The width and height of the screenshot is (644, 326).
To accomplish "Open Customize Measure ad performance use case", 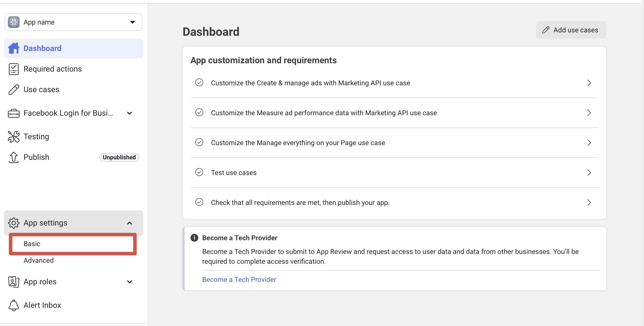I will click(394, 113).
